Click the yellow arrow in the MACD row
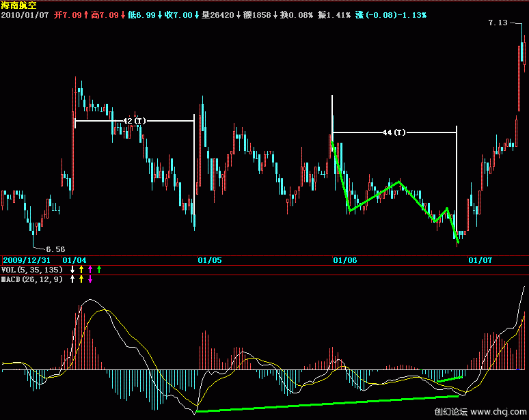The height and width of the screenshot is (420, 529). 81,279
